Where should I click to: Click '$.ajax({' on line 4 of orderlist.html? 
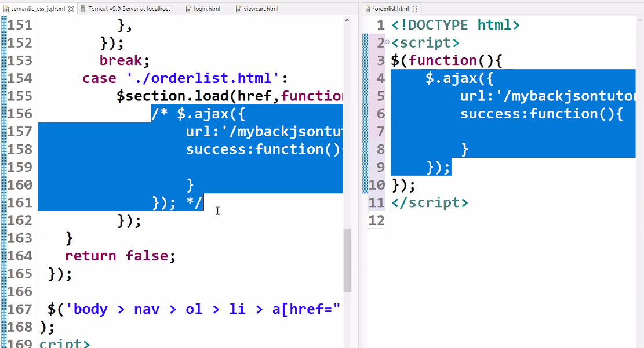point(460,78)
